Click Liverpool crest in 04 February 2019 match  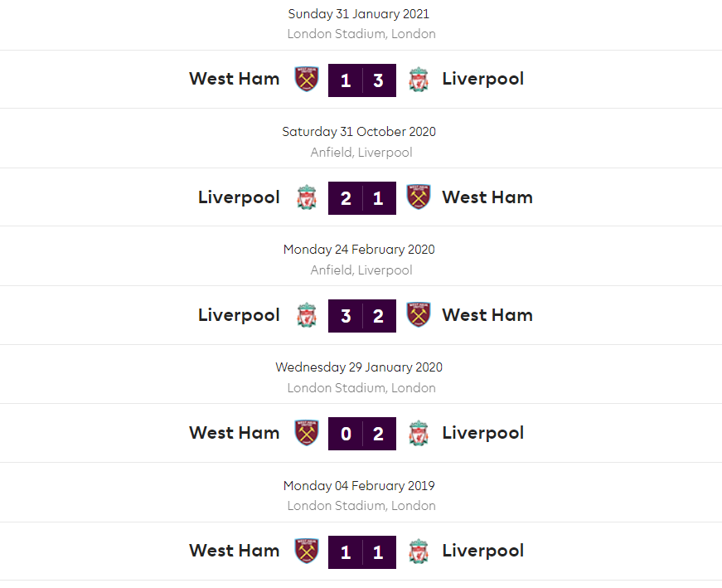419,551
